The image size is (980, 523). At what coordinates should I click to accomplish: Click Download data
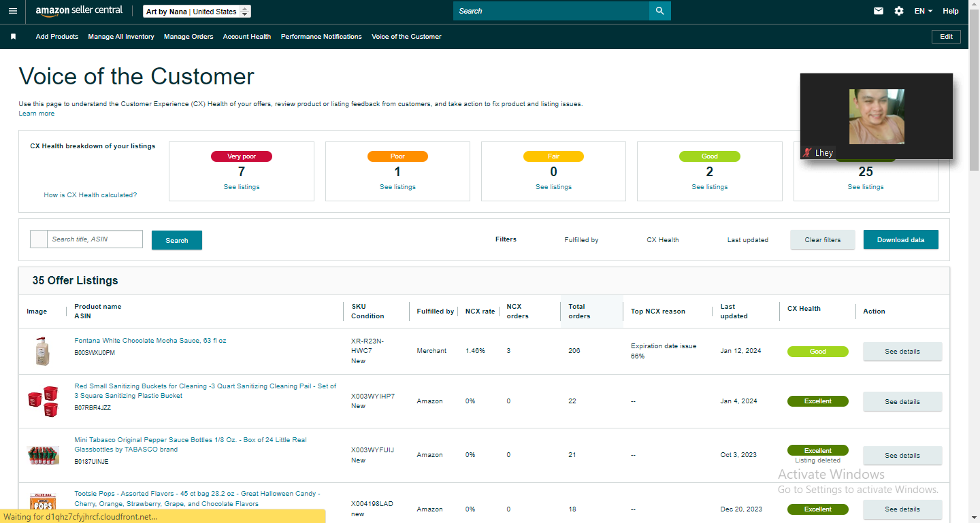click(x=901, y=239)
